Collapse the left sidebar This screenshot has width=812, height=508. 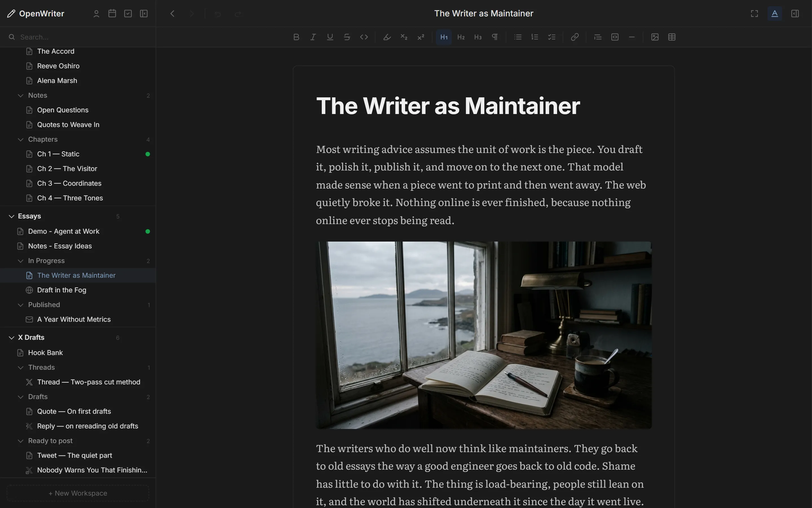(144, 14)
